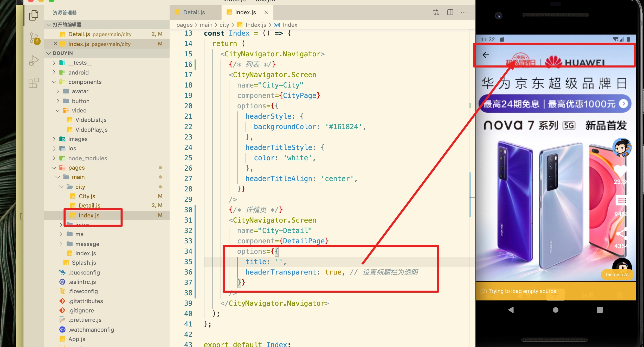Click the city breadcrumb segment

coord(224,25)
